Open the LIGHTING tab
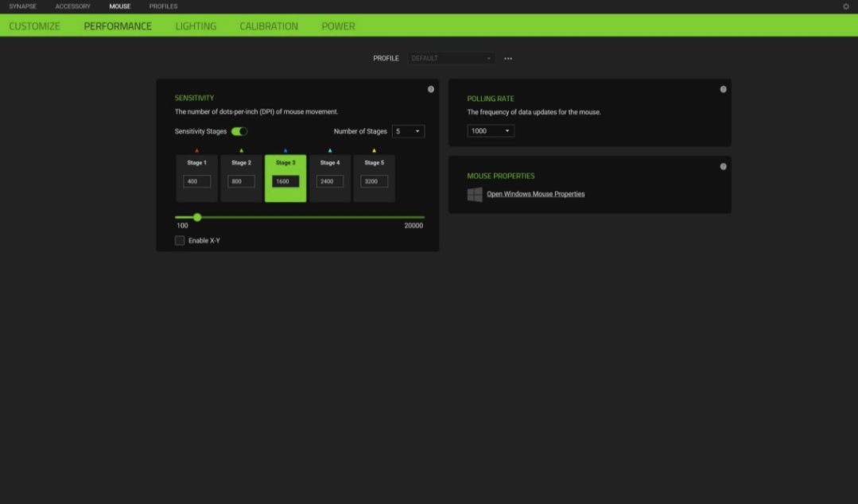The image size is (858, 504). coord(196,26)
